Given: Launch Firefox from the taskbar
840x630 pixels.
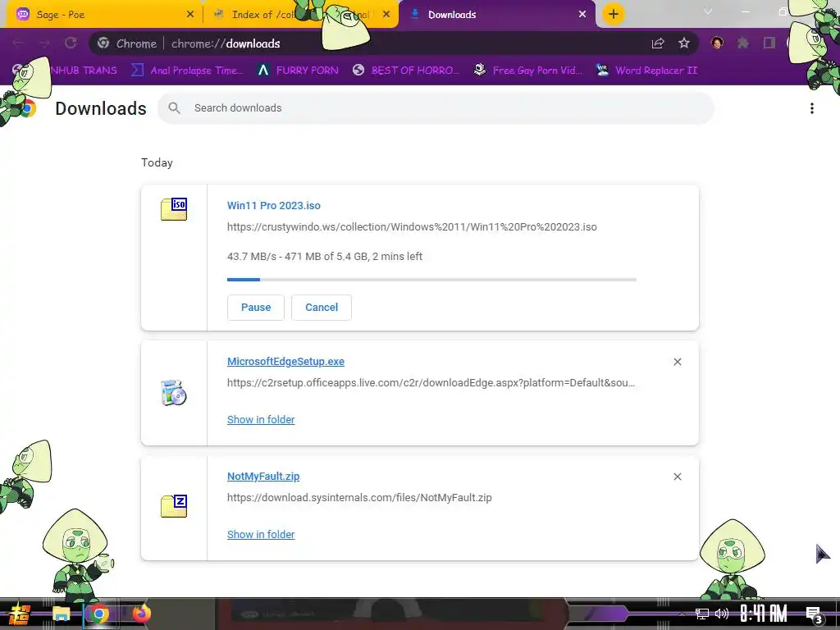Looking at the screenshot, I should tap(142, 614).
